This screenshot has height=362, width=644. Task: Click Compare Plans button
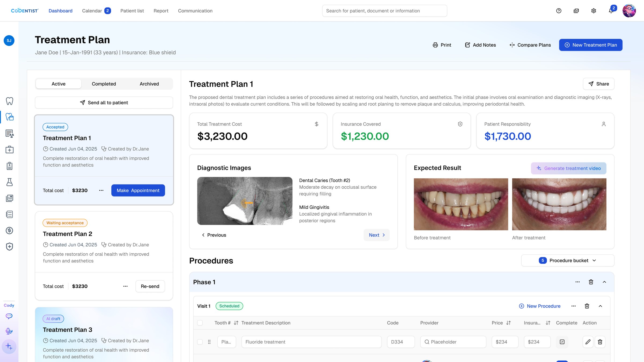pos(530,45)
